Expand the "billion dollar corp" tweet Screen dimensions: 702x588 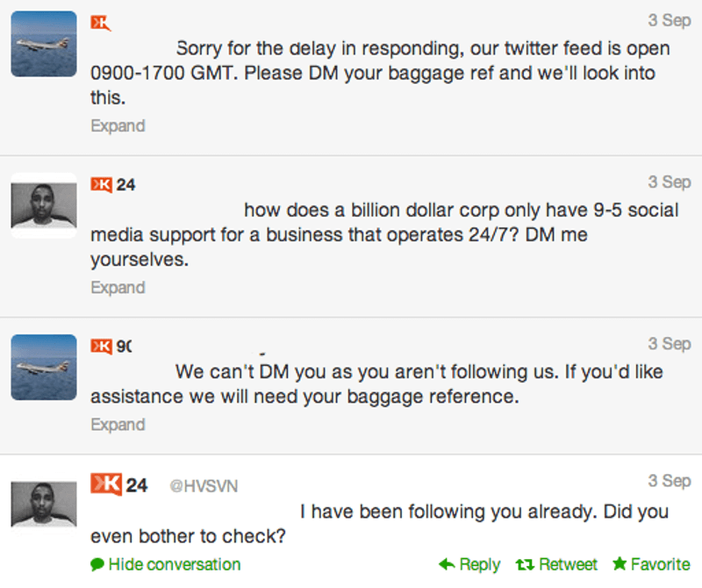coord(118,288)
